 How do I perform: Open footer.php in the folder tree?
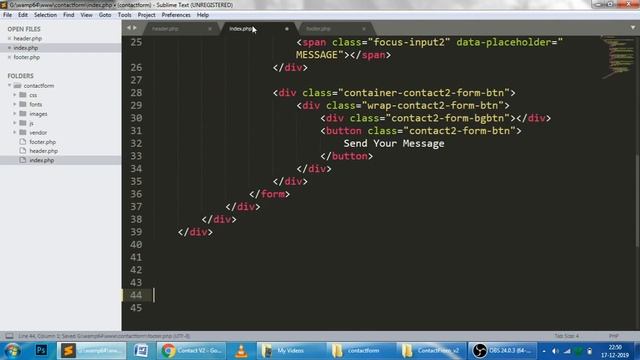point(42,142)
